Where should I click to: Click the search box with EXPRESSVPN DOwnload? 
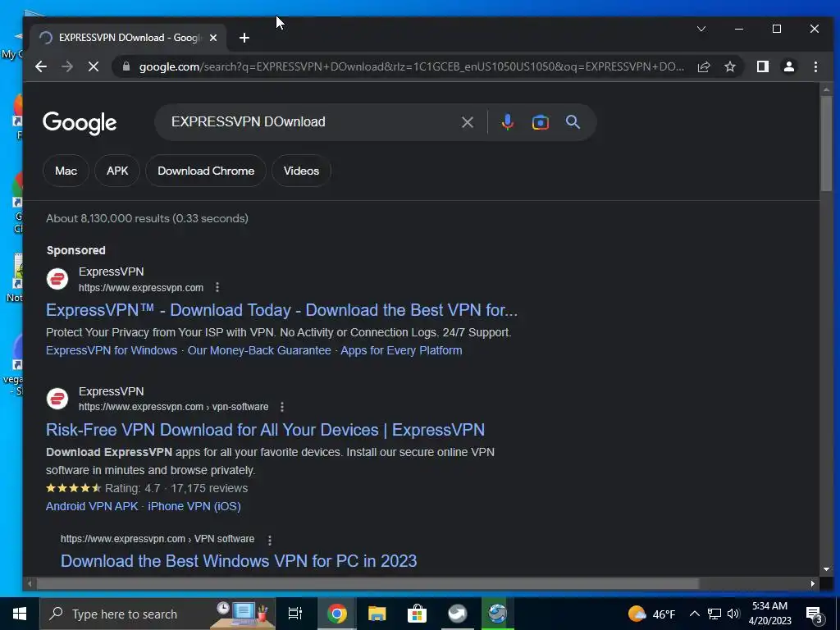coord(311,122)
